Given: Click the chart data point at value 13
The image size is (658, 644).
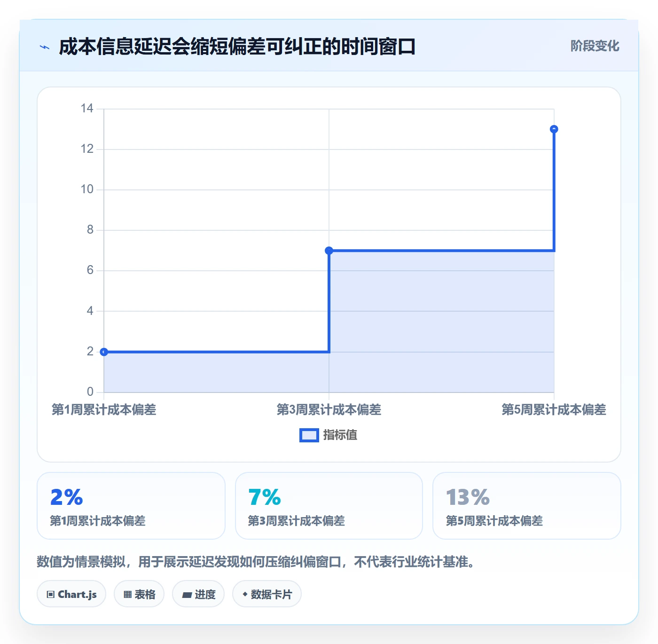Looking at the screenshot, I should click(x=554, y=129).
